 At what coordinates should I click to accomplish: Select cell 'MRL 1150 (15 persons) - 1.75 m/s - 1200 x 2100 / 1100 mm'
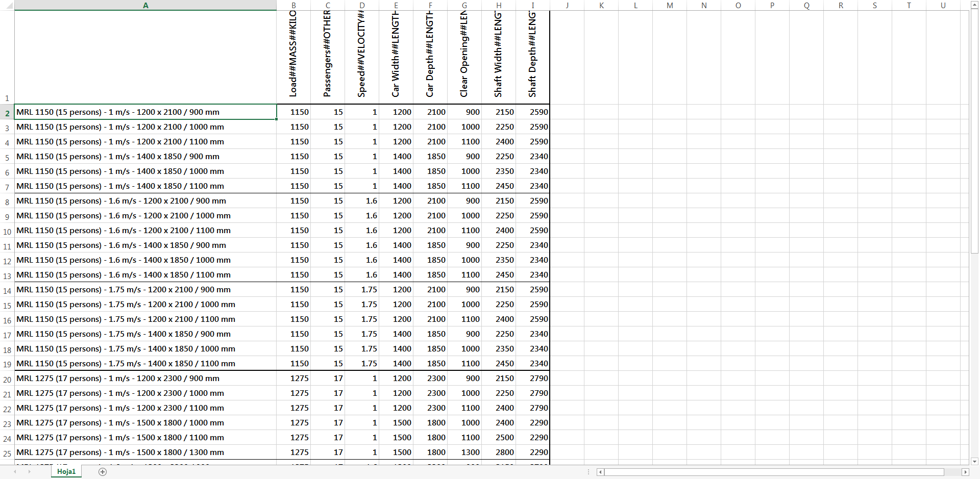click(x=145, y=319)
